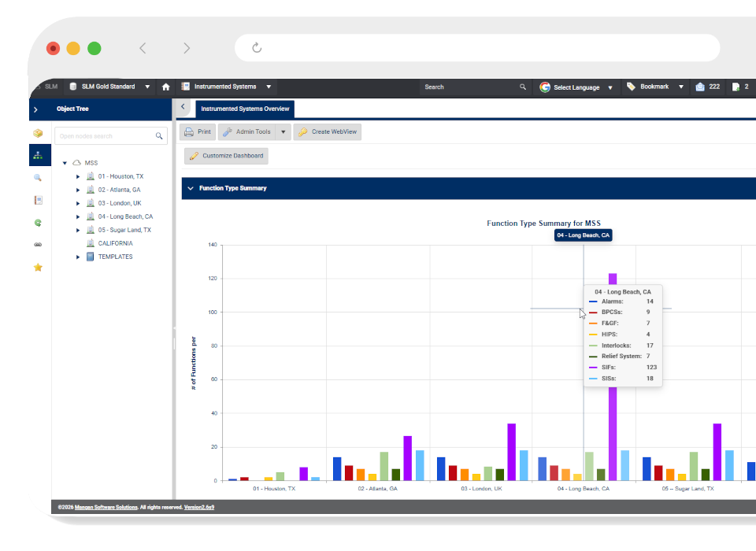The image size is (756, 551).
Task: Expand the 01 - Houston, TX tree node
Action: click(78, 176)
